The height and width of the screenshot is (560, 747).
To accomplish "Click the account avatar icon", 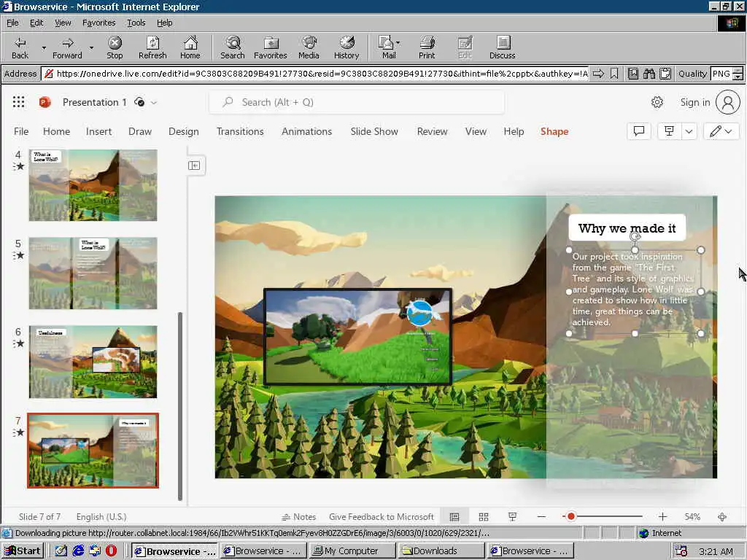I will (728, 102).
